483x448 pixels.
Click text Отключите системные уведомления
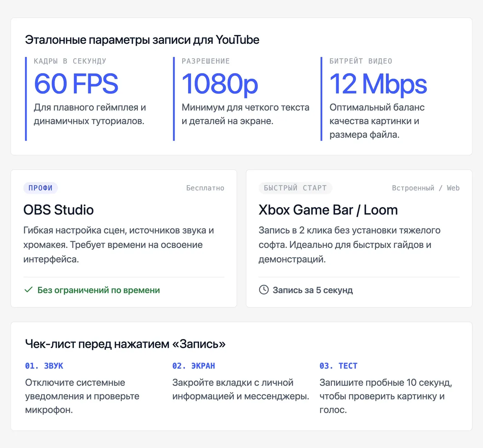click(x=82, y=396)
